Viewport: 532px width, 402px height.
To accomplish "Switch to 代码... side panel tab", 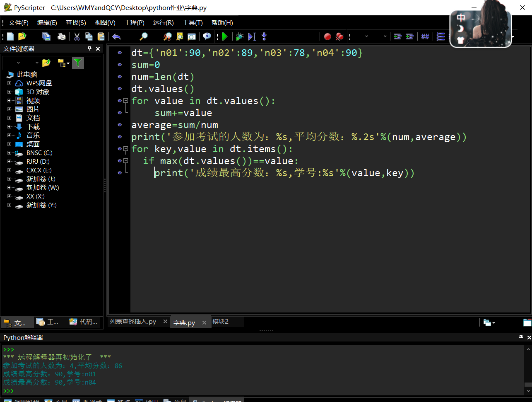I will pyautogui.click(x=84, y=322).
